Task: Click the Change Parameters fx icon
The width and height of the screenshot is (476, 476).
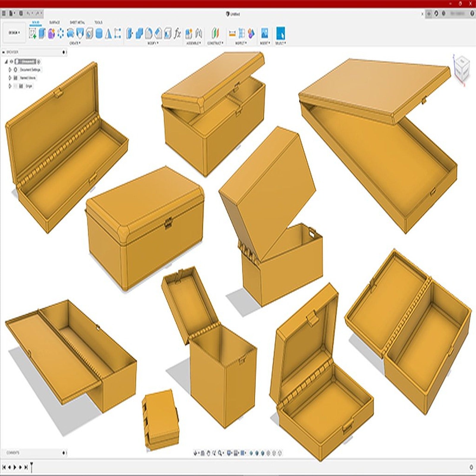Action: (x=177, y=34)
